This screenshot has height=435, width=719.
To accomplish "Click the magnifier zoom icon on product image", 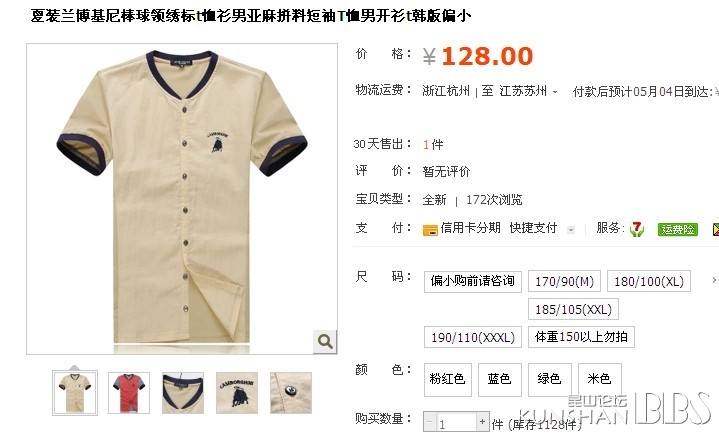I will (x=325, y=341).
